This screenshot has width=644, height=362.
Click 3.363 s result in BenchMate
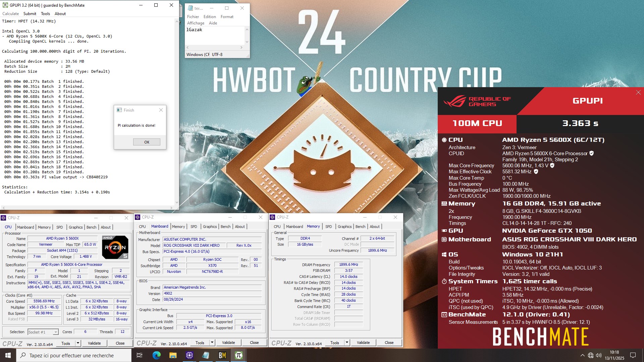pos(580,123)
